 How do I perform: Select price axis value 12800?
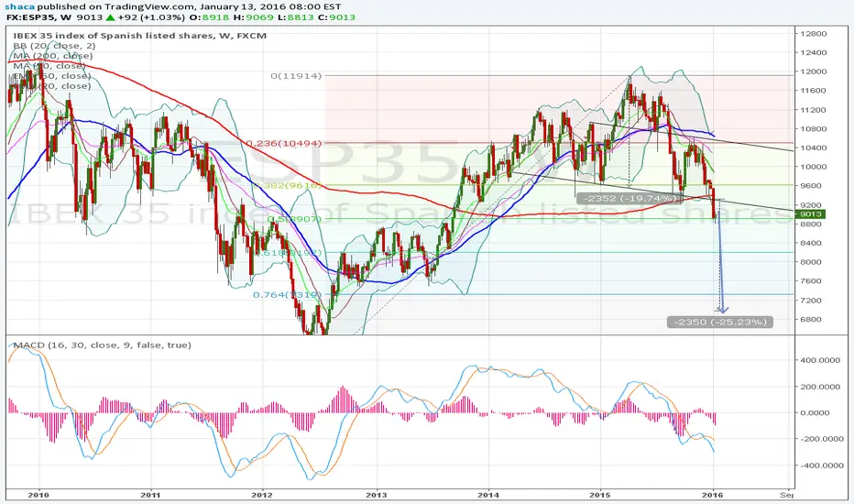pos(813,34)
